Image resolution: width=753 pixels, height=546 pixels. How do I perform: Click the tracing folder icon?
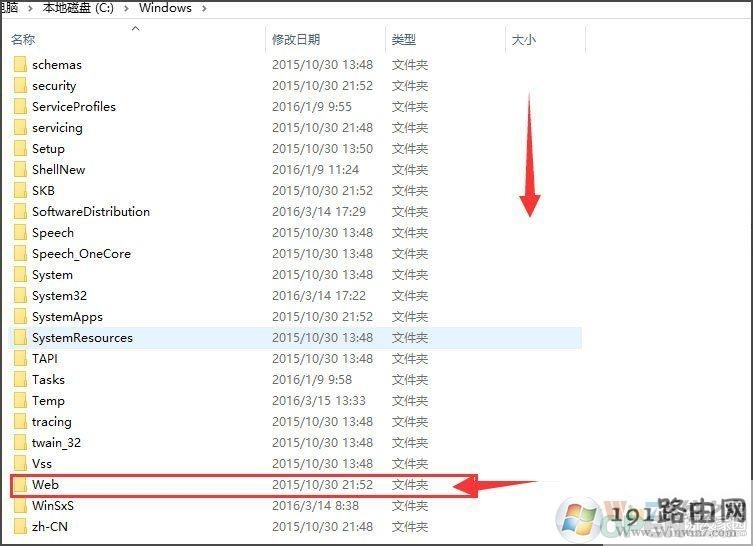point(20,422)
